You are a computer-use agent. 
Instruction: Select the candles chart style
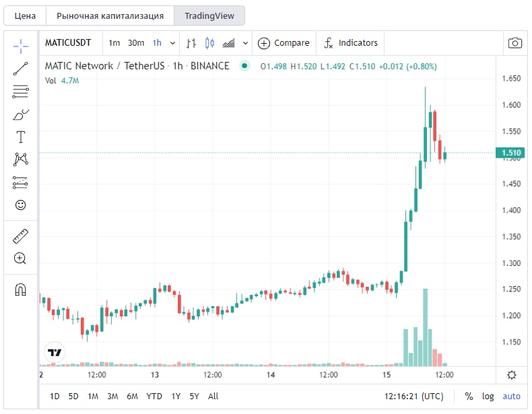tap(209, 43)
